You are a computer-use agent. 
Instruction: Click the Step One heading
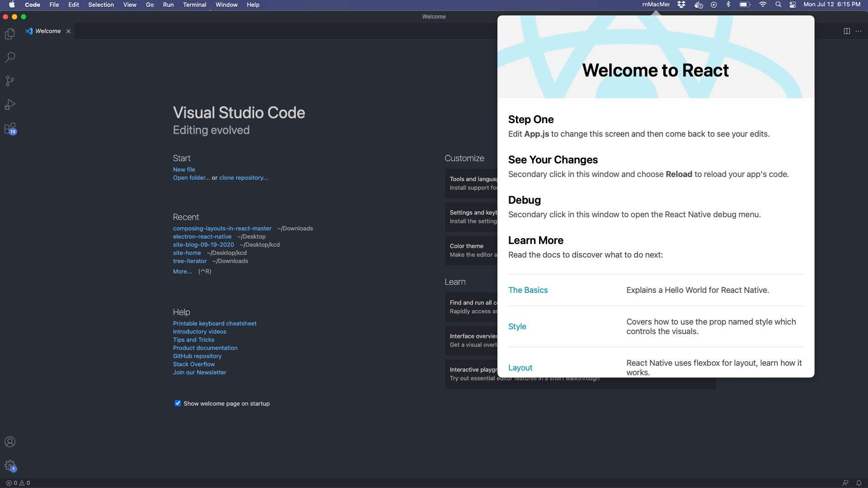(531, 120)
